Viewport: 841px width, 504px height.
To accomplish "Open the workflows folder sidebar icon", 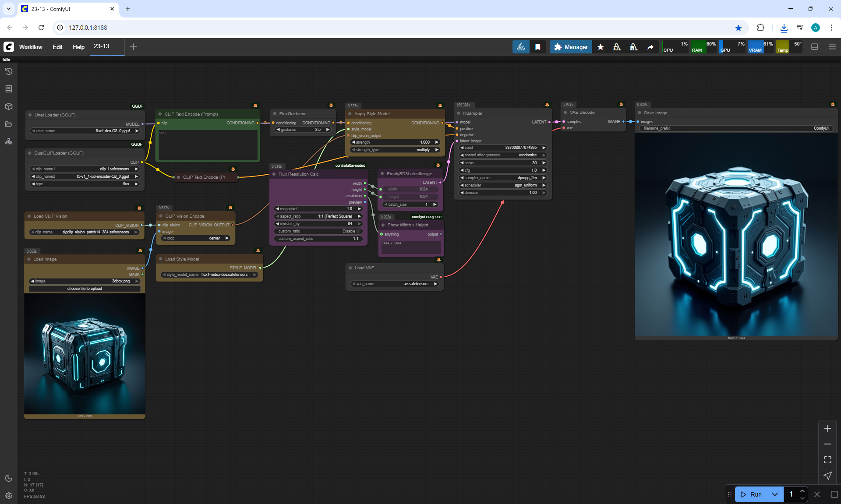I will pyautogui.click(x=8, y=124).
